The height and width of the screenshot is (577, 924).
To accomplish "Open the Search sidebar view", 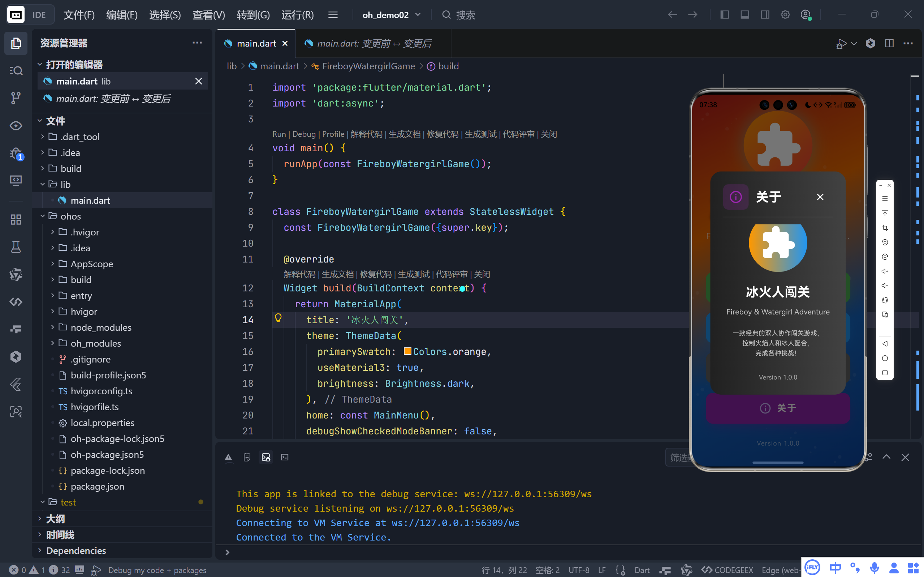I will pos(16,71).
